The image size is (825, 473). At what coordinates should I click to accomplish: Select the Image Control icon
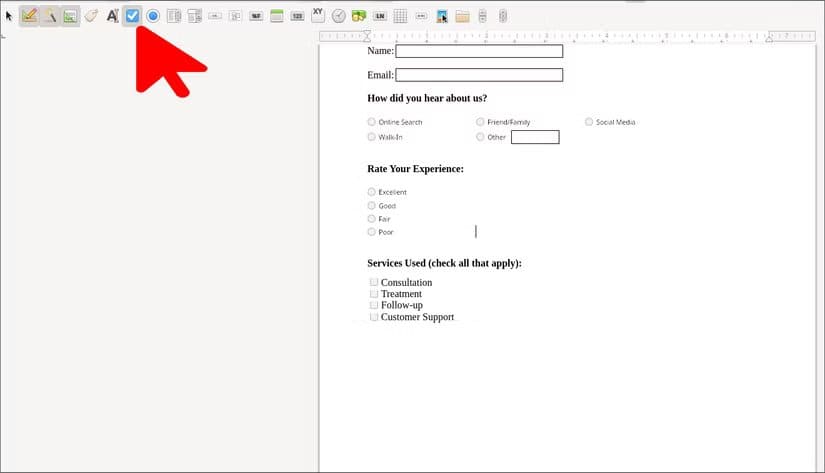point(442,16)
